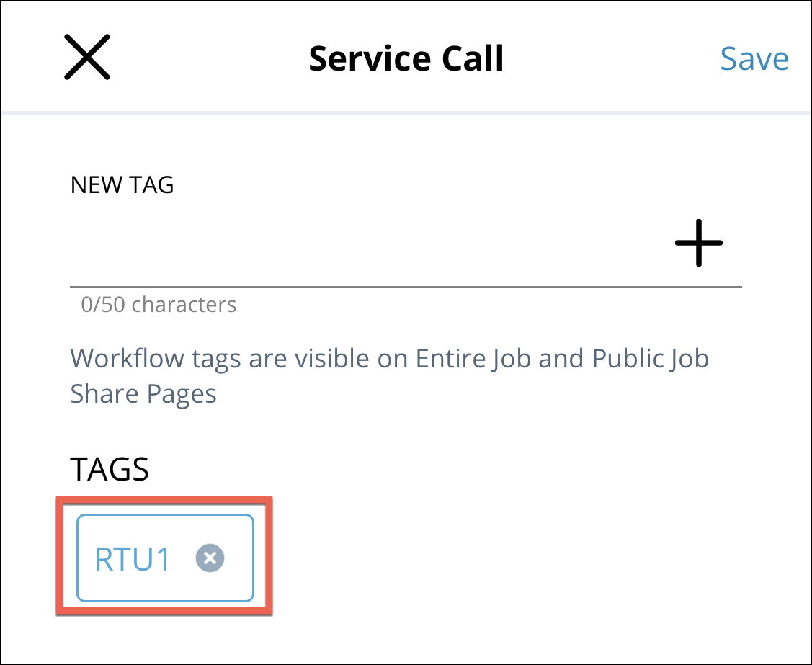Close the Service Call dialog with X icon
812x665 pixels.
pos(86,57)
